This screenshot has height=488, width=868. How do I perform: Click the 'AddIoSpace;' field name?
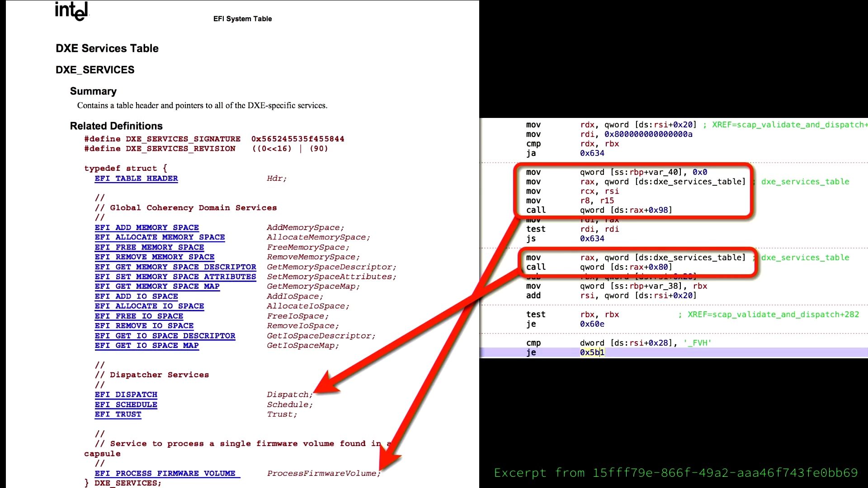(295, 296)
